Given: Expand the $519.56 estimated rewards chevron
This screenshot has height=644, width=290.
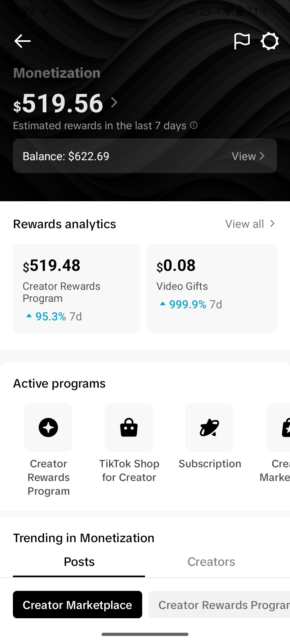Looking at the screenshot, I should tap(114, 102).
